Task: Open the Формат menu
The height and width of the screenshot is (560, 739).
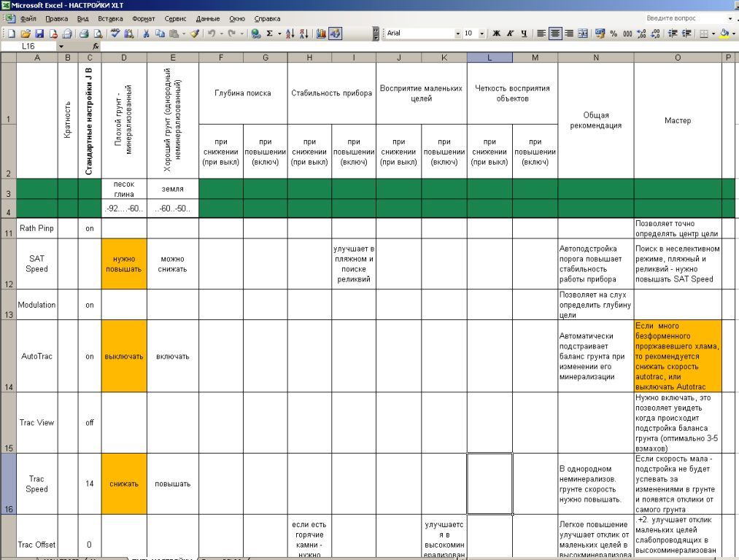Action: pyautogui.click(x=144, y=18)
